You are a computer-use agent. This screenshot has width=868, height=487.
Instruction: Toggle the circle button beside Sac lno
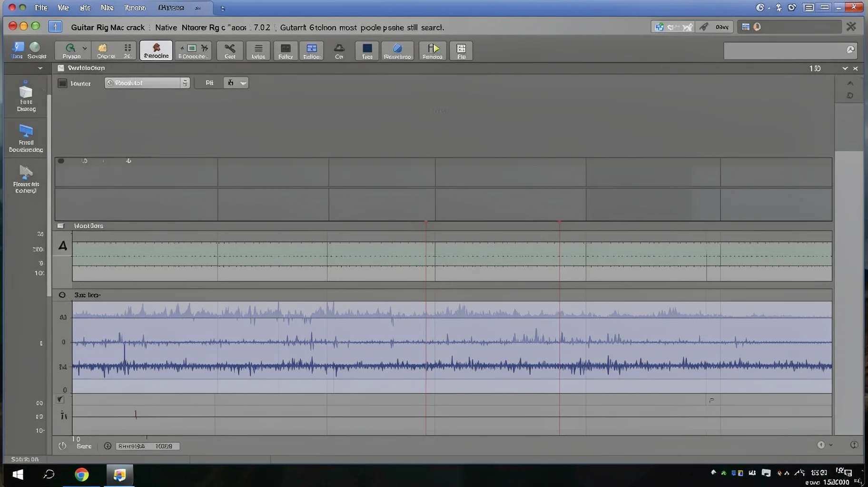62,295
